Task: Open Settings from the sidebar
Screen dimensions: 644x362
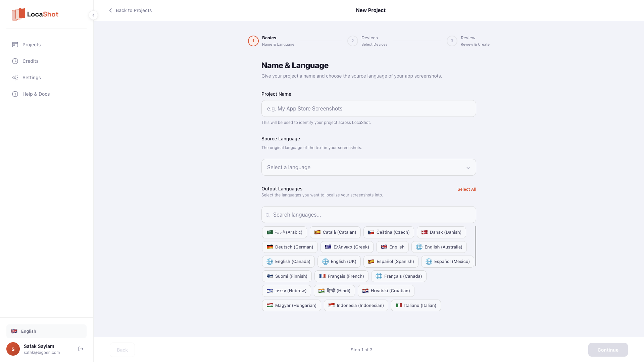Action: coord(31,77)
